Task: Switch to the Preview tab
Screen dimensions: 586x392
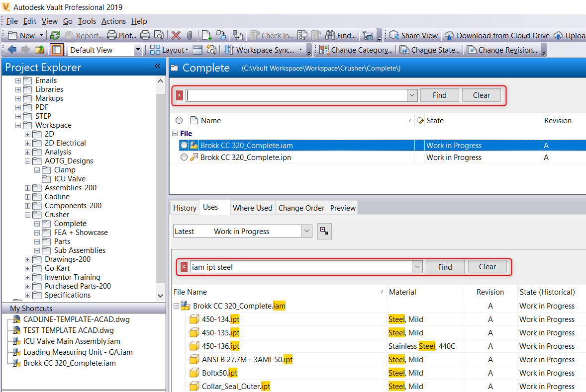Action: (x=343, y=208)
